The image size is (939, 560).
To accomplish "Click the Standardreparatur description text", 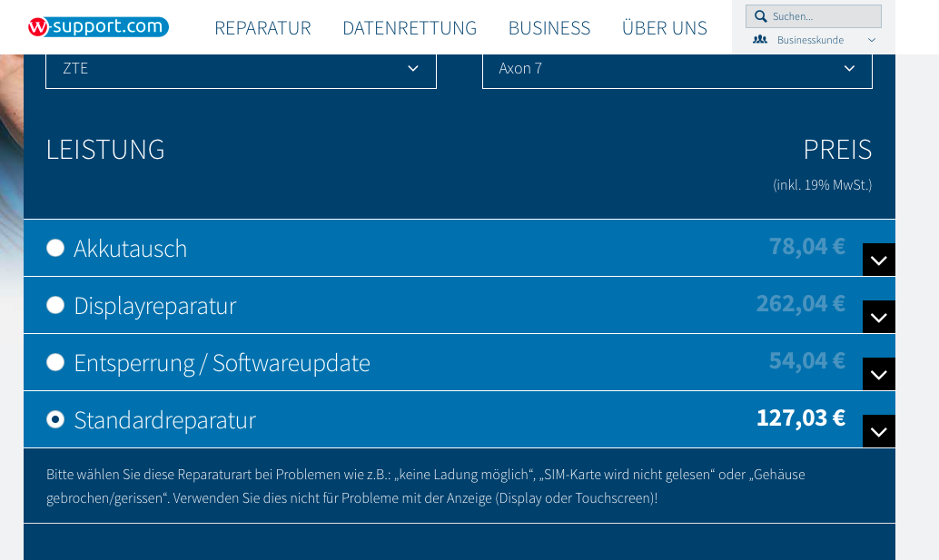I will coord(426,486).
